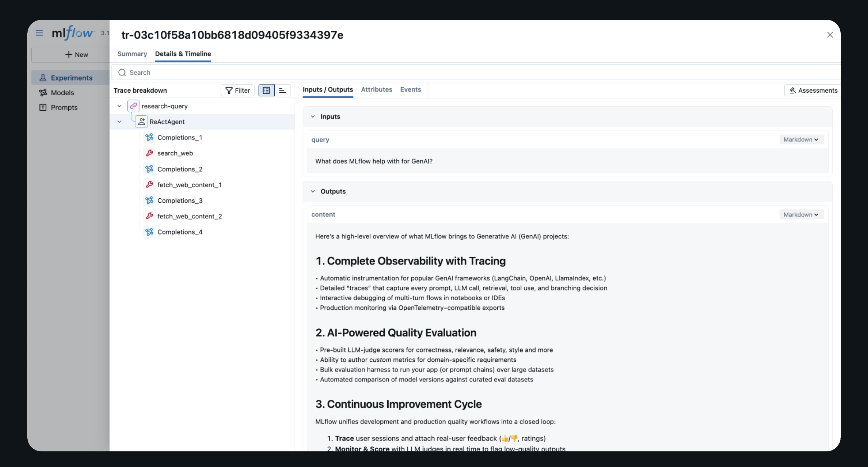Viewport: 868px width, 467px height.
Task: Click the search_web tool wrench icon
Action: (x=149, y=153)
